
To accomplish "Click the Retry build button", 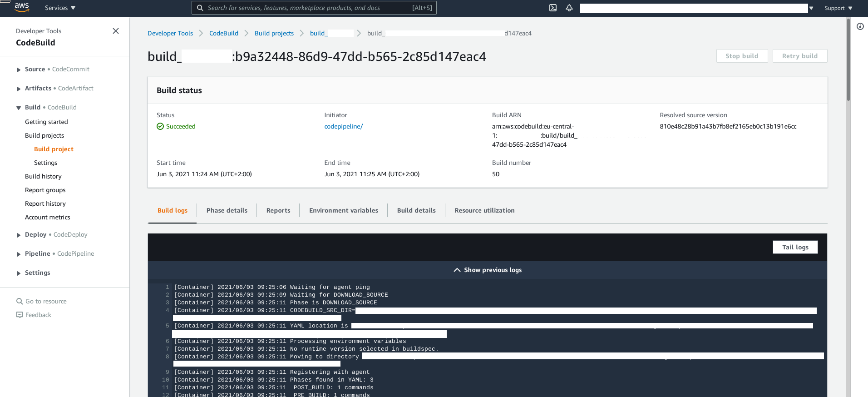I will (799, 56).
